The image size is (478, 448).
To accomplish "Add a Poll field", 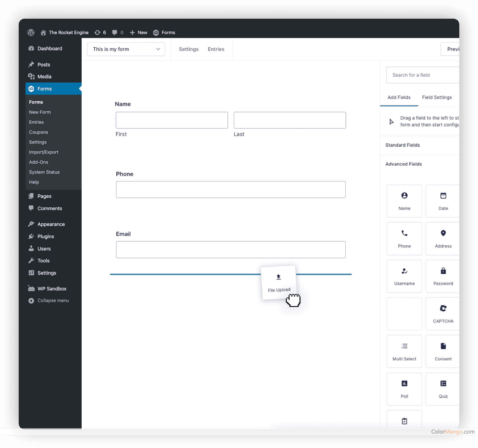I will coord(404,389).
